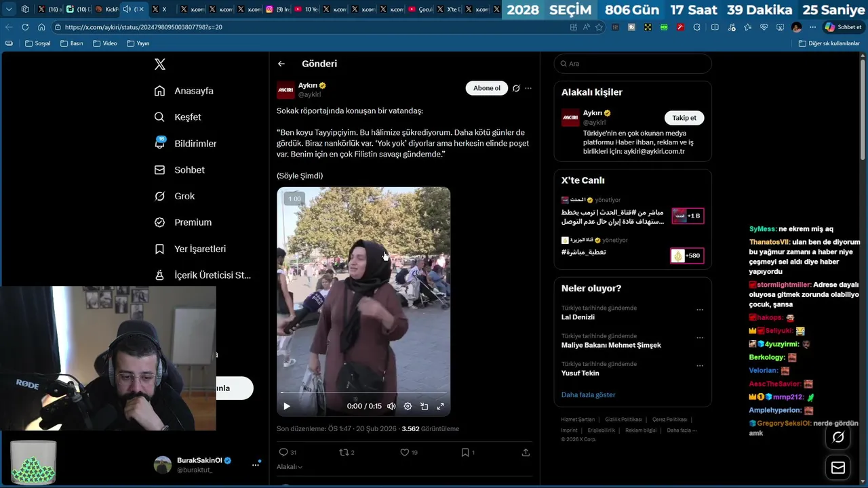Screen dimensions: 868x488
Task: Open Yer İşaretleri bookmarks
Action: point(190,249)
